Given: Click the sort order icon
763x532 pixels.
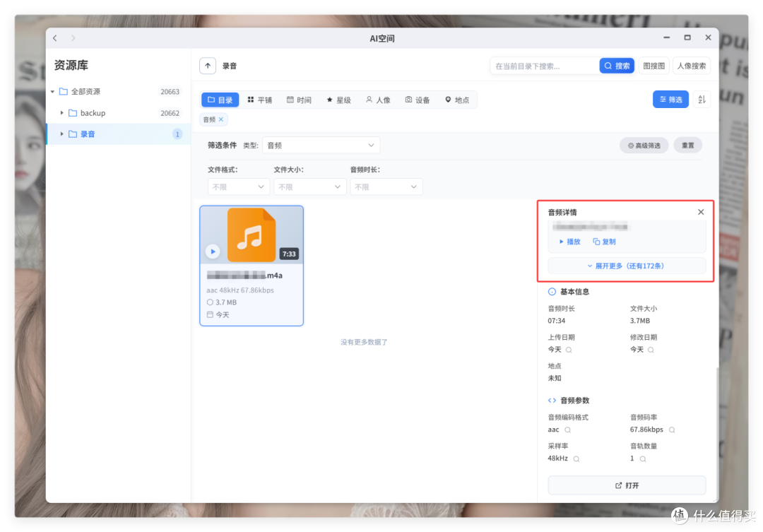Looking at the screenshot, I should coord(702,100).
